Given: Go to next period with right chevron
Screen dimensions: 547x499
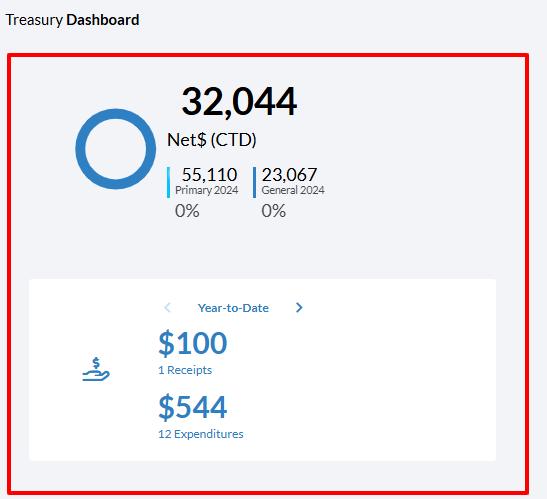Looking at the screenshot, I should (299, 307).
